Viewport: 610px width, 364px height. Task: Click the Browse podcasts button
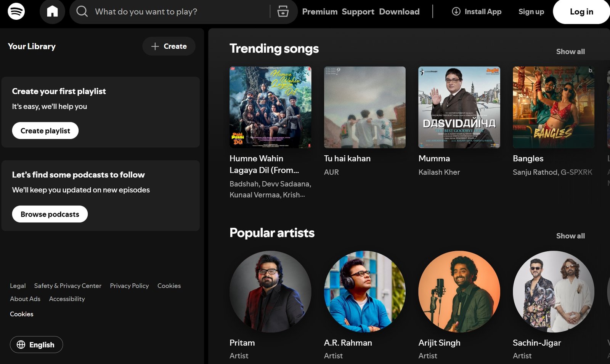click(x=50, y=214)
